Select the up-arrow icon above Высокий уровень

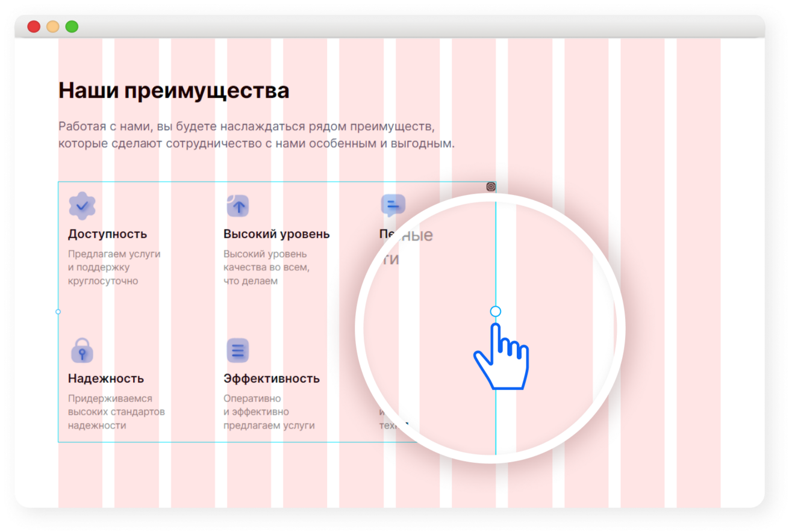point(238,206)
